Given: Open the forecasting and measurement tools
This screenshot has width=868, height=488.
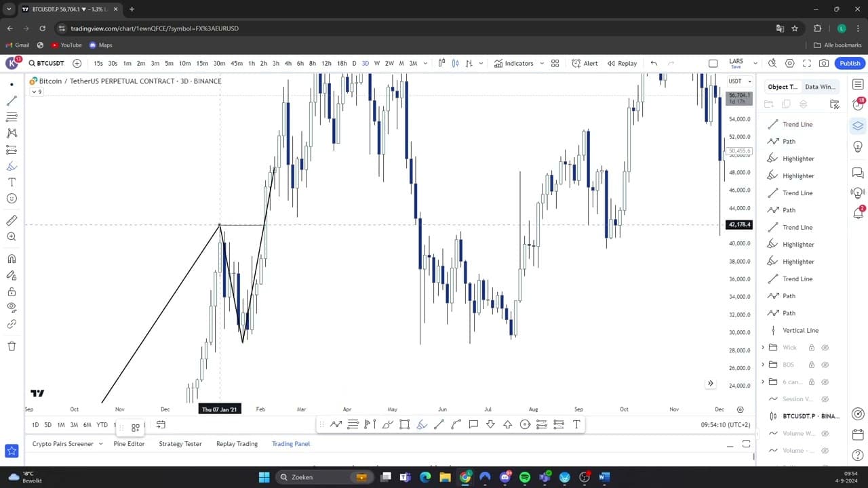Looking at the screenshot, I should [12, 149].
